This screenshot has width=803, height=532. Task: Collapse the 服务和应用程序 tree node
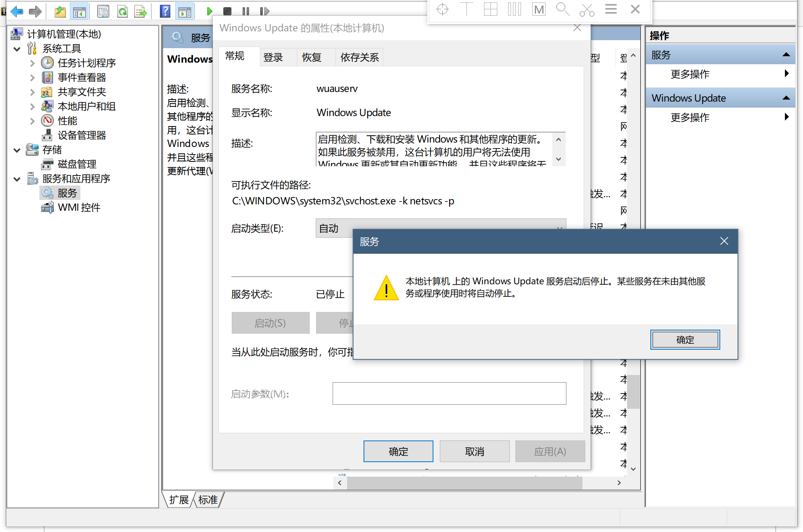coord(17,179)
